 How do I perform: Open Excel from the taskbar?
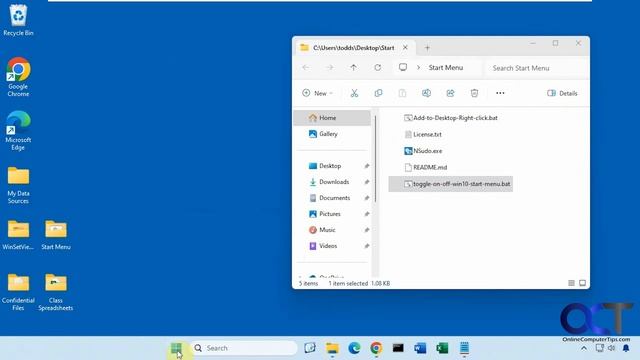(442, 348)
